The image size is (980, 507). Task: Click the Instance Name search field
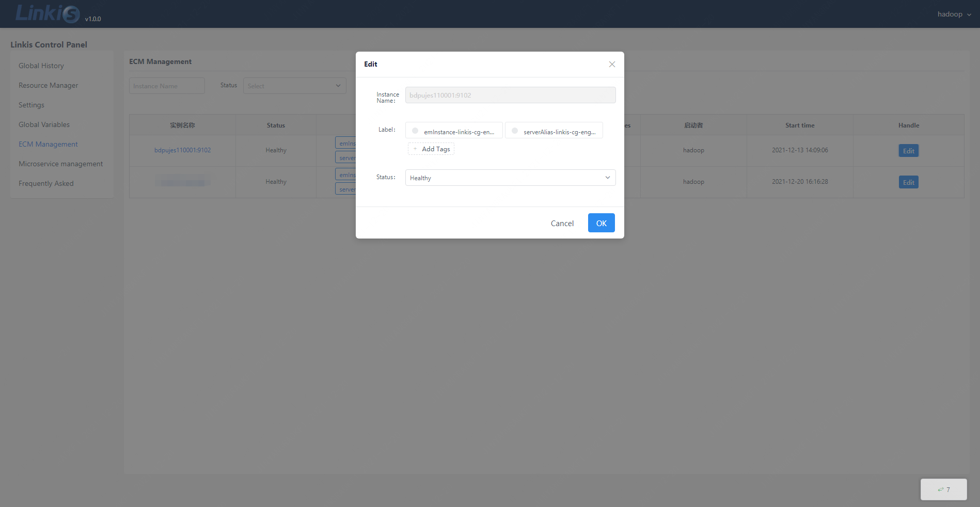pos(167,86)
